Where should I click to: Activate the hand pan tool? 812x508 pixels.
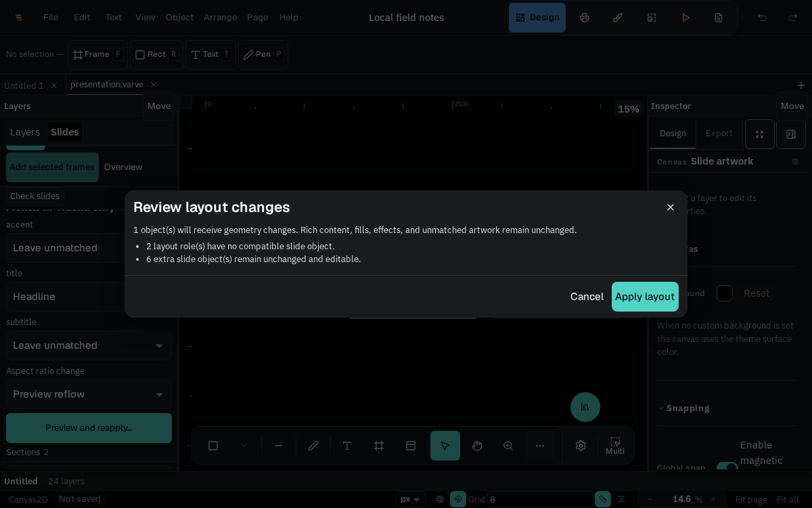477,446
